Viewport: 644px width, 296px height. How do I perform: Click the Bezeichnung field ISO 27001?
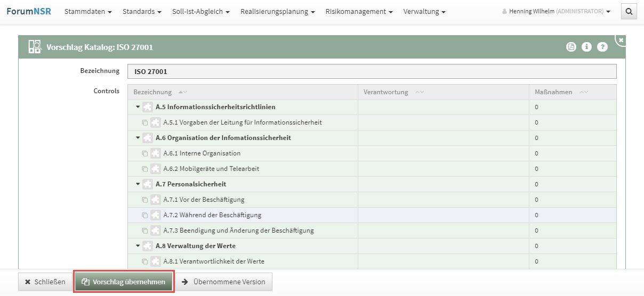[372, 71]
